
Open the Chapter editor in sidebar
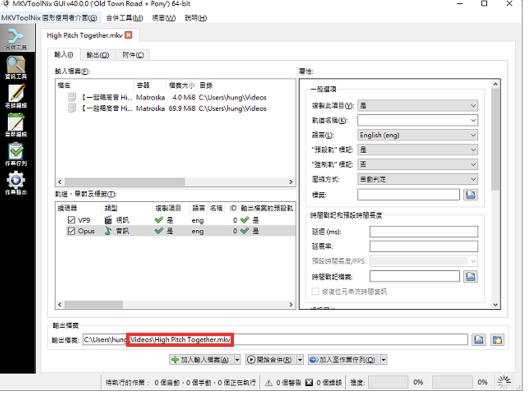(x=16, y=125)
